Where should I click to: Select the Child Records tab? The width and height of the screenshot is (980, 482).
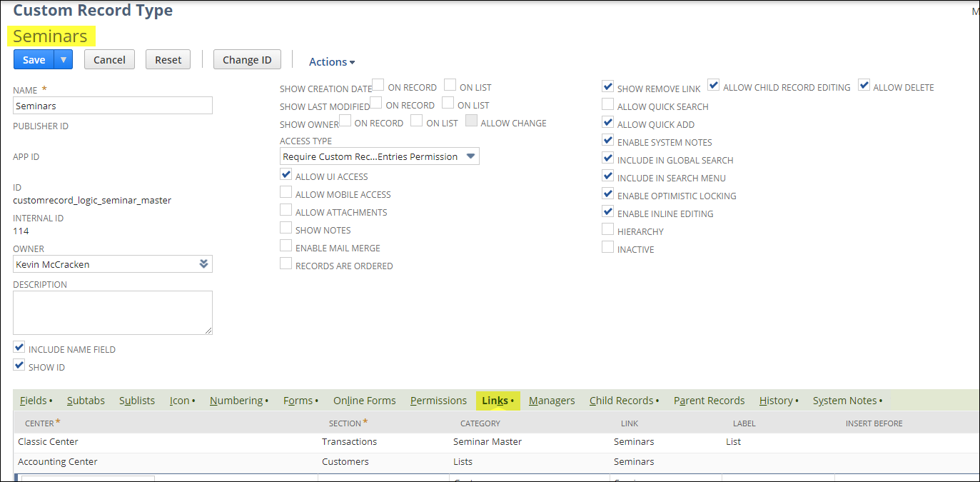(x=621, y=401)
